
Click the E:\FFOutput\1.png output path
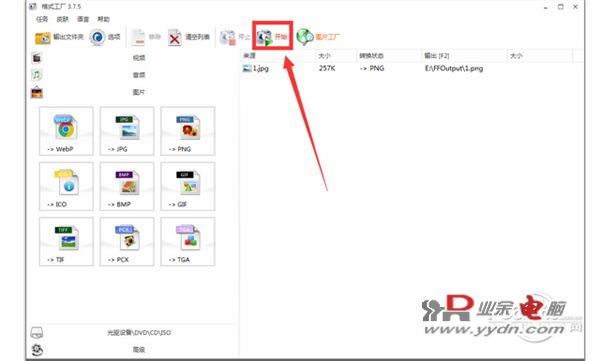454,69
